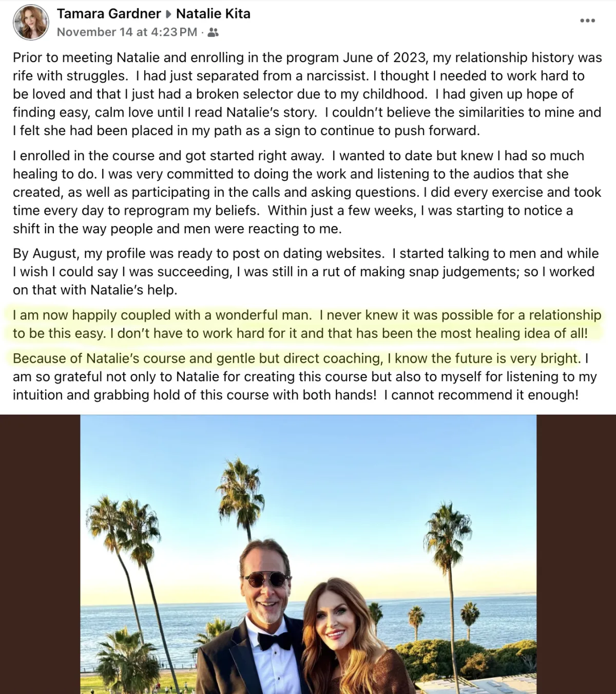Image resolution: width=616 pixels, height=694 pixels.
Task: Click the paragraph starting 'I enrolled in the course'
Action: (307, 192)
